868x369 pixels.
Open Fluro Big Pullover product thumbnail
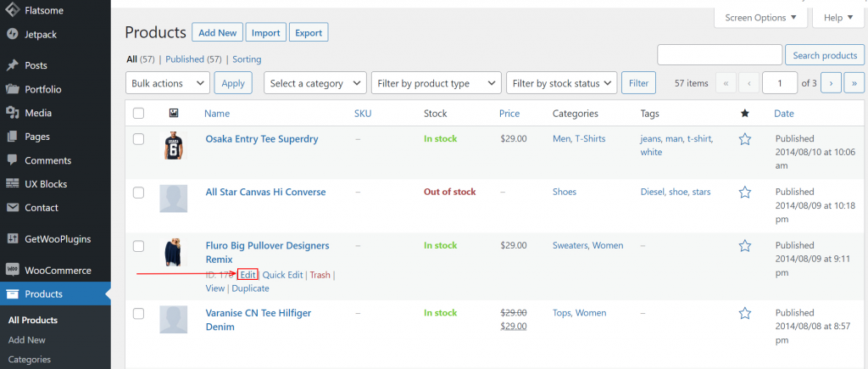(x=173, y=253)
